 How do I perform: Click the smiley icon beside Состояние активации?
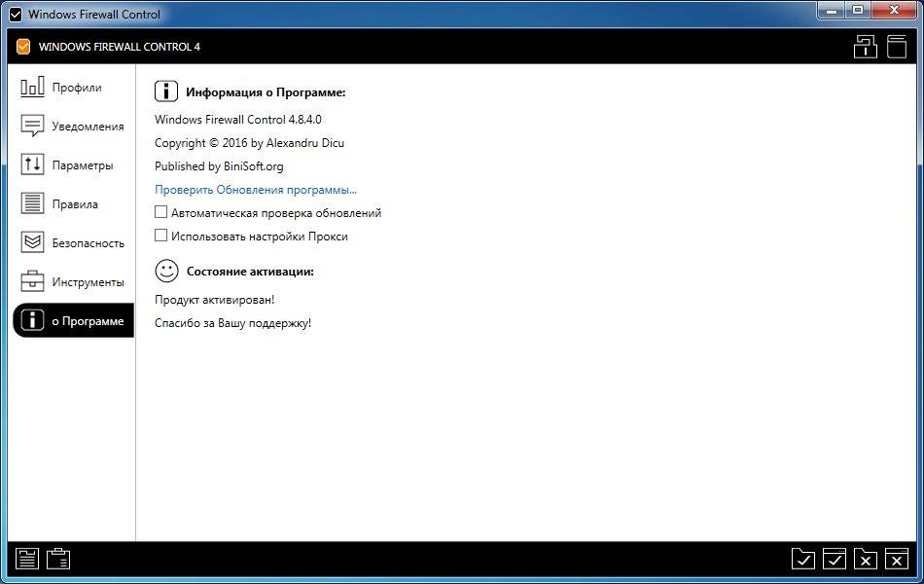coord(166,271)
